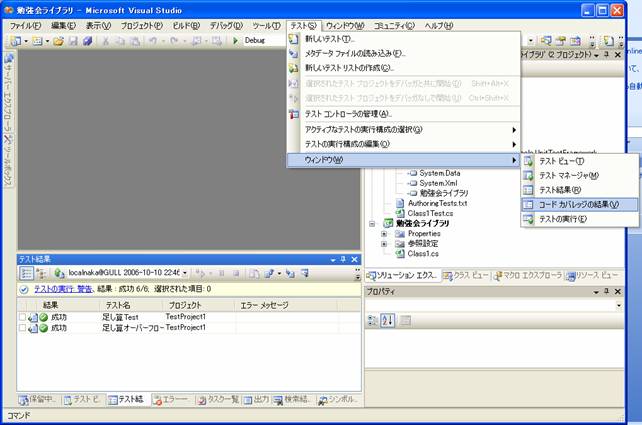Image resolution: width=642 pixels, height=425 pixels.
Task: Click the green Start Debugging play icon
Action: coord(234,41)
